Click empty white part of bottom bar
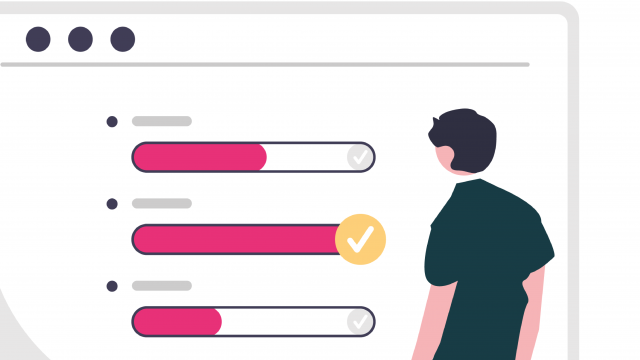The width and height of the screenshot is (640, 360). point(284,322)
